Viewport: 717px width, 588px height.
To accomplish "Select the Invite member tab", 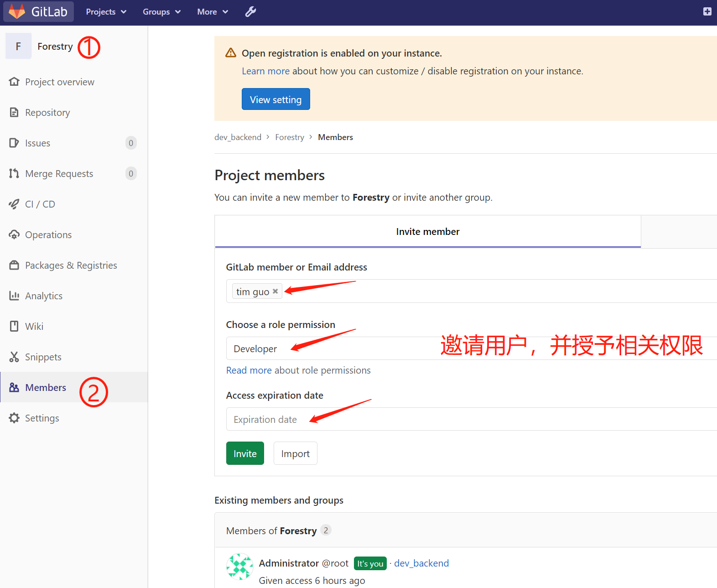I will [x=428, y=231].
